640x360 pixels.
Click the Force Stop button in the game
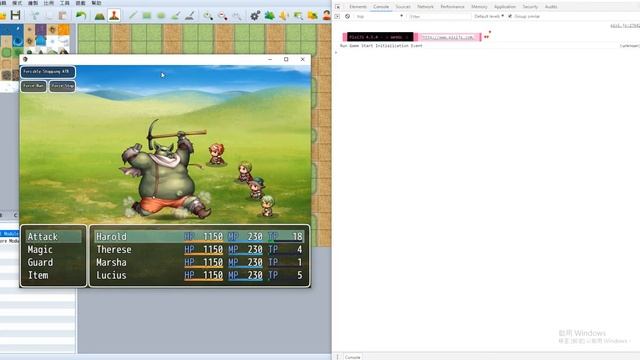coord(62,86)
